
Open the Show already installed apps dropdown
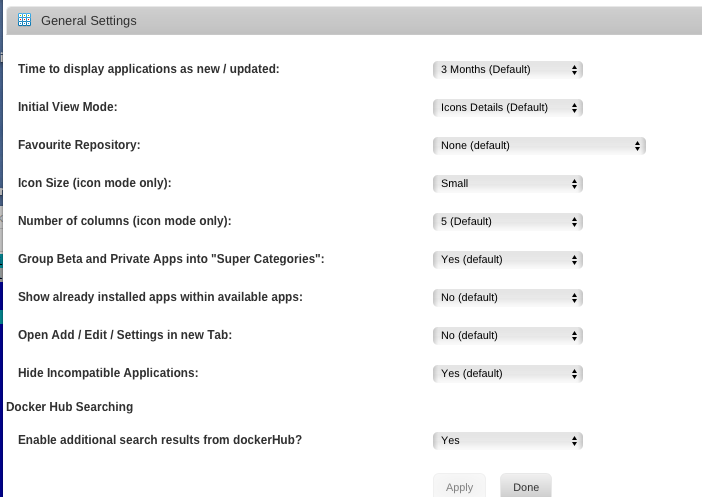(x=508, y=298)
